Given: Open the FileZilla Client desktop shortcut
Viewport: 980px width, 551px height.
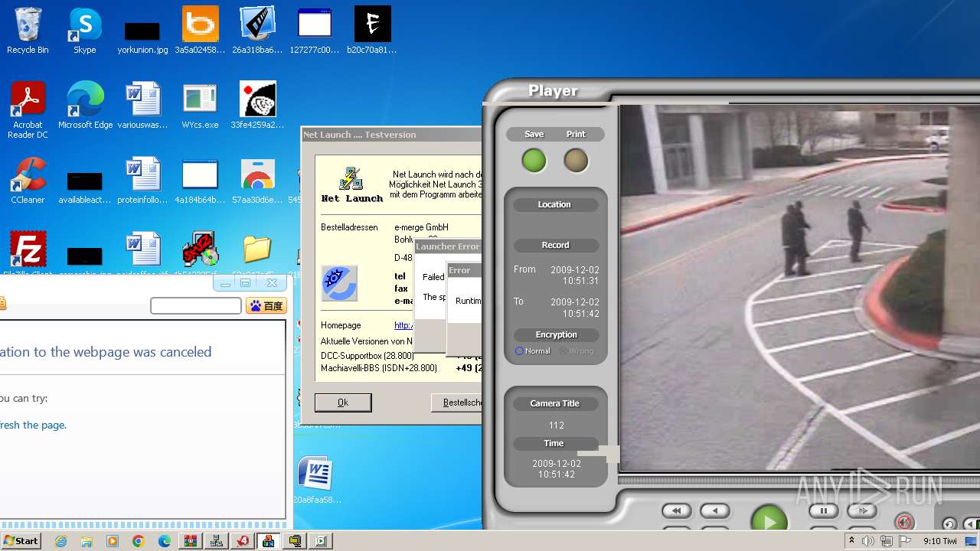Looking at the screenshot, I should [x=28, y=253].
